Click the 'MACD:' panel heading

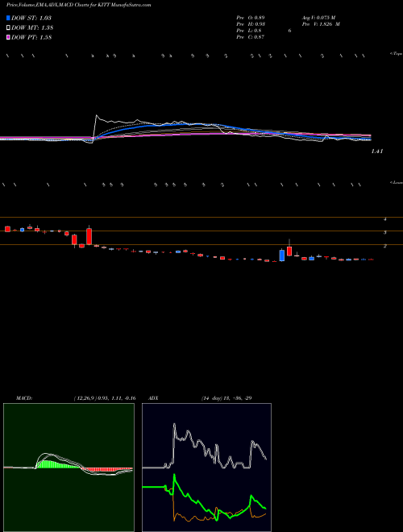click(24, 398)
